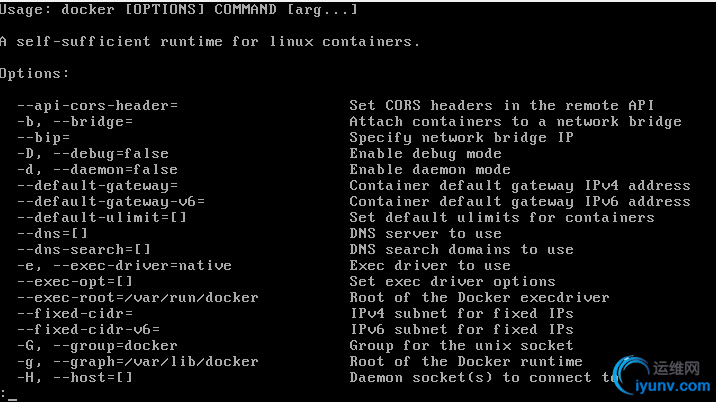
Task: Click the --exec-root=/var/run/docker option
Action: [x=138, y=297]
